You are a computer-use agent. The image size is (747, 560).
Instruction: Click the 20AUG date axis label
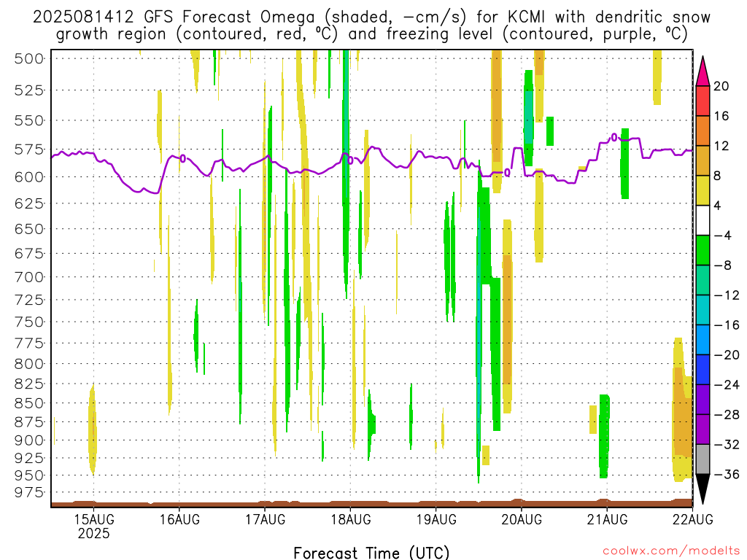522,519
